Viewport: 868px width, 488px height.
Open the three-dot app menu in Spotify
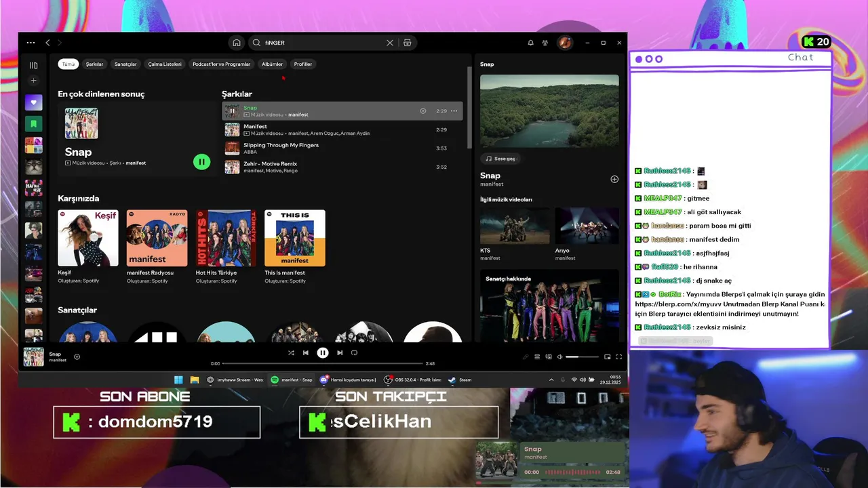tap(31, 43)
